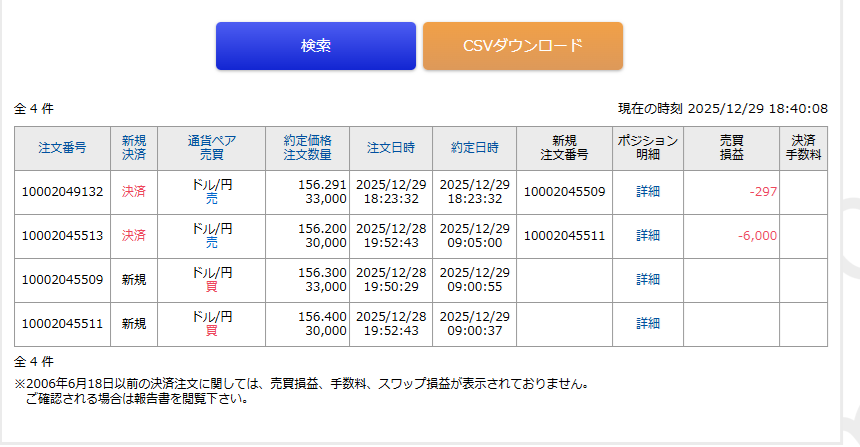Click the 現在の時刻 timestamp text
Image resolution: width=860 pixels, height=447 pixels.
pos(722,108)
